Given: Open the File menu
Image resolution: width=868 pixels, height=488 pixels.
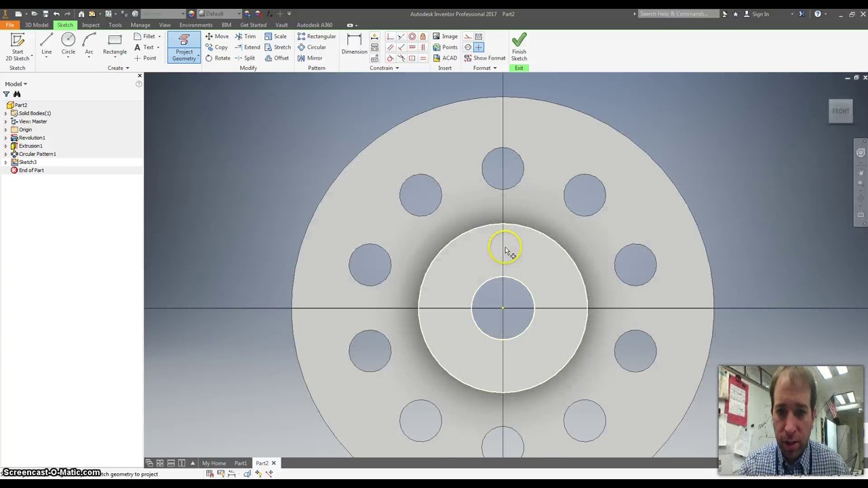Looking at the screenshot, I should click(x=10, y=25).
